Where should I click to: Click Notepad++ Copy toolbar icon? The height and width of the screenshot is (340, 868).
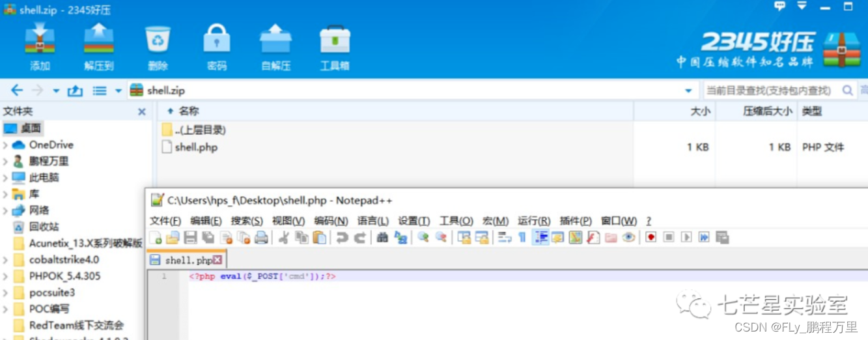(301, 237)
